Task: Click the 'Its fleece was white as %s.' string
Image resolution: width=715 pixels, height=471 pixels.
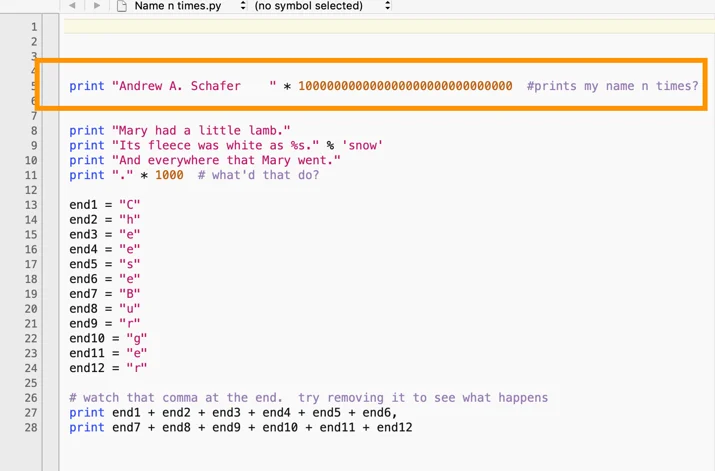Action: click(x=216, y=145)
